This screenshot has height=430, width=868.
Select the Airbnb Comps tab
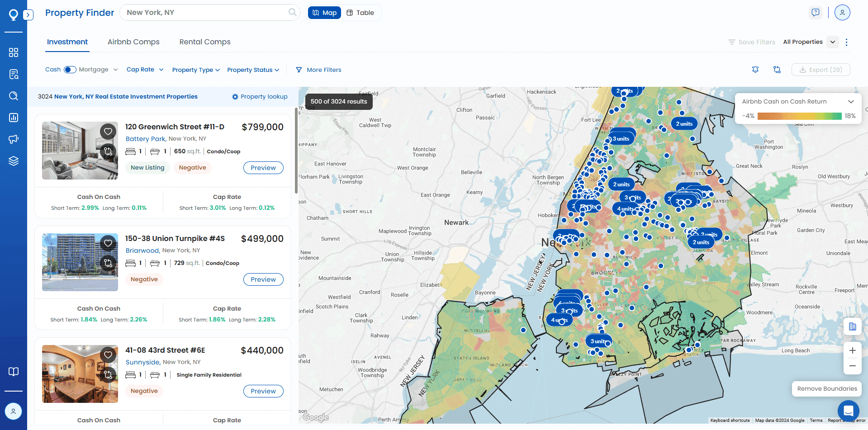click(133, 42)
